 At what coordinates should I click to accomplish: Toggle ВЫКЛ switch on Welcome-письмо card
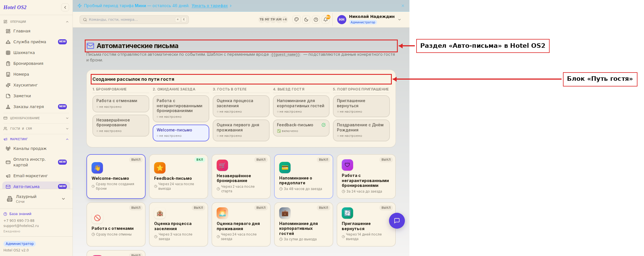tap(136, 160)
